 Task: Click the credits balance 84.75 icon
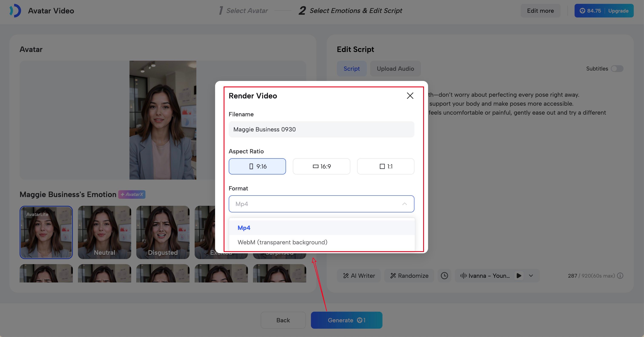[582, 11]
